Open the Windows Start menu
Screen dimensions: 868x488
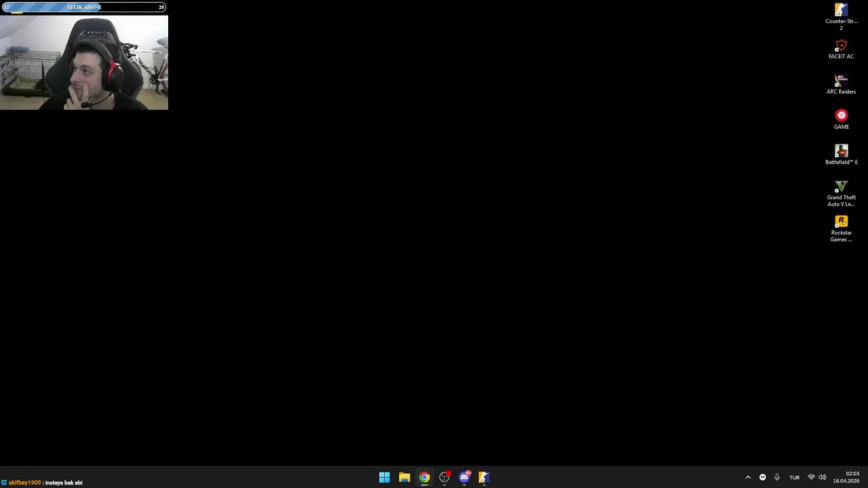point(384,477)
